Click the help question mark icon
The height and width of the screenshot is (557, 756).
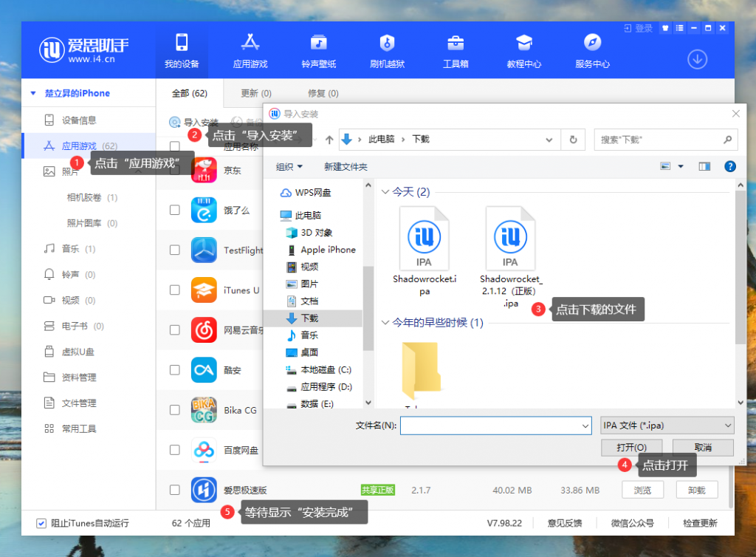[x=730, y=166]
